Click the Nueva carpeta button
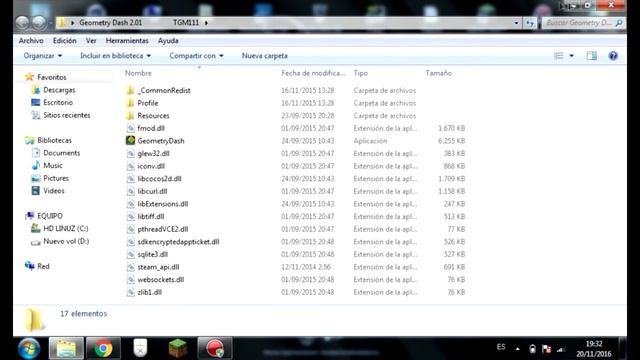Viewport: 640px width, 360px height. pos(264,56)
